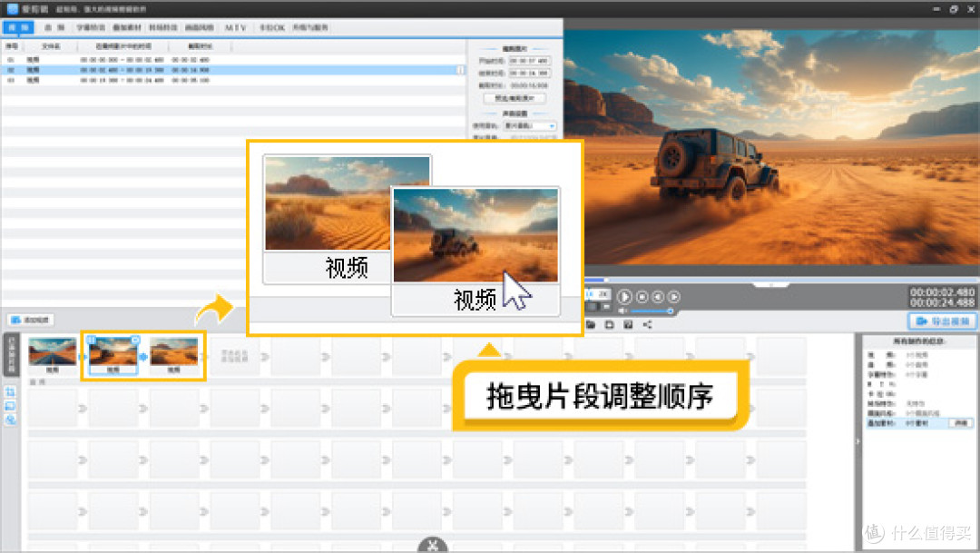Open the 升级与服务 tab

pyautogui.click(x=310, y=27)
